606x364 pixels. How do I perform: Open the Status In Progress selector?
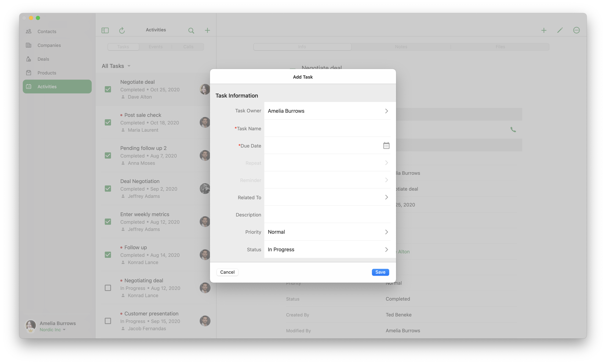click(327, 249)
